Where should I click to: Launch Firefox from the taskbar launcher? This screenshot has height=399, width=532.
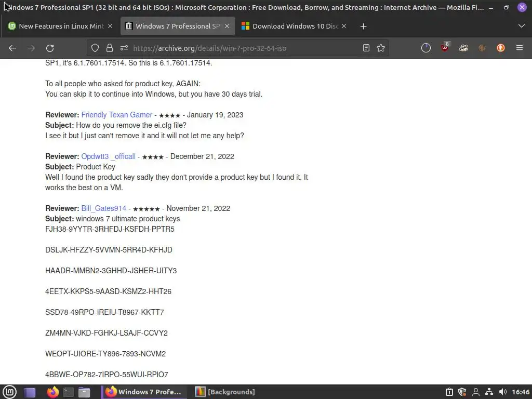[52, 392]
